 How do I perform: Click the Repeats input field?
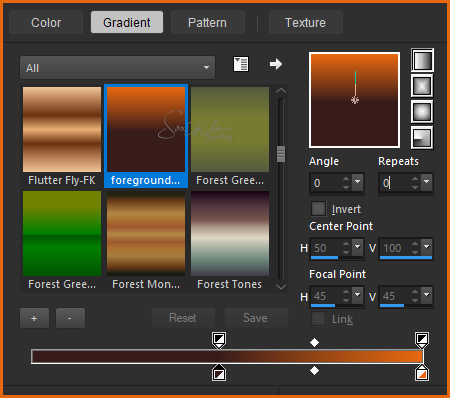coord(395,183)
